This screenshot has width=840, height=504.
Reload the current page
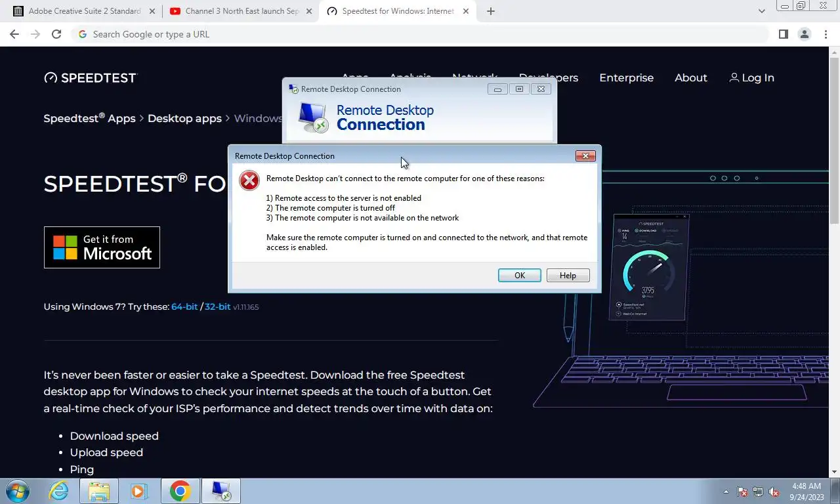[56, 34]
